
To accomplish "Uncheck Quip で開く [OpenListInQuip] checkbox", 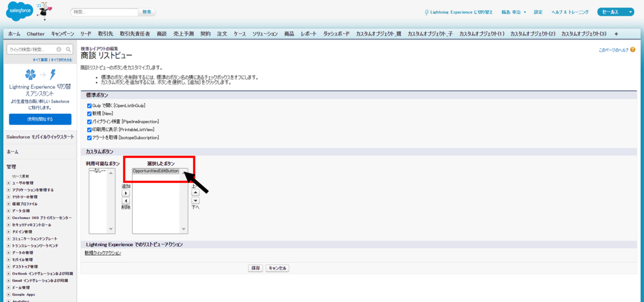I will [89, 106].
